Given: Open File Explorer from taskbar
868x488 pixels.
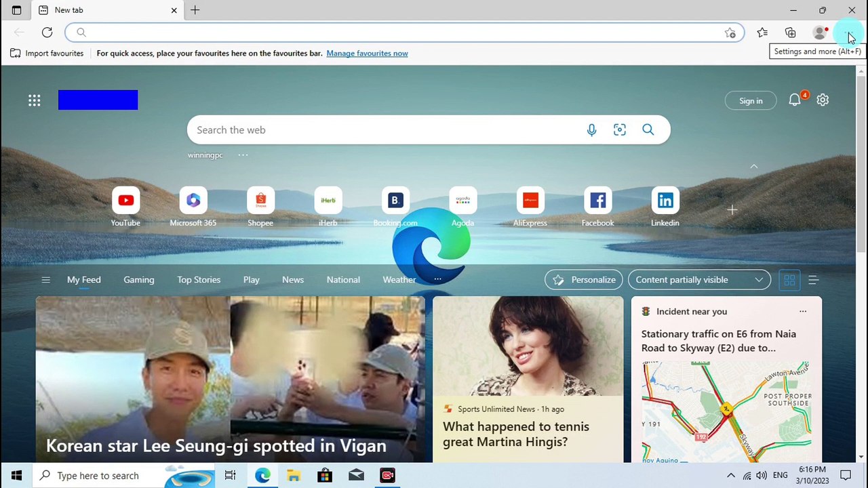Looking at the screenshot, I should click(x=293, y=476).
